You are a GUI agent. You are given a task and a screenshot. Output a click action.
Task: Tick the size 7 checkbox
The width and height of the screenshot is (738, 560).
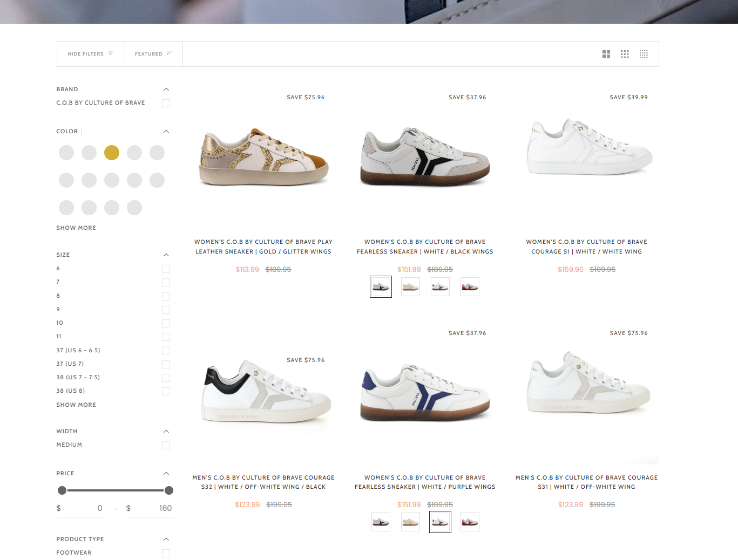pos(166,283)
